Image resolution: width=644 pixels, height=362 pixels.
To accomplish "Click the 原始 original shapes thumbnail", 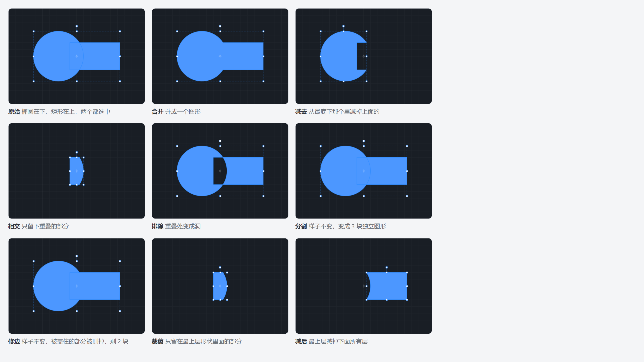I will click(77, 56).
